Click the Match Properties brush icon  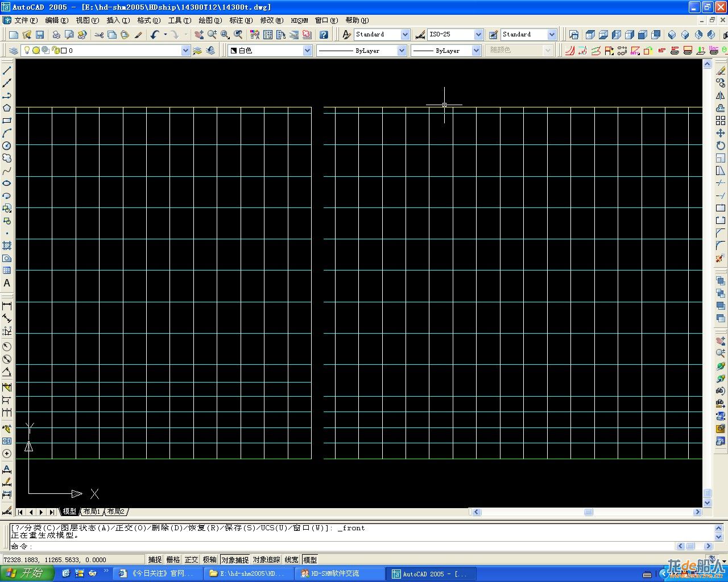click(138, 35)
